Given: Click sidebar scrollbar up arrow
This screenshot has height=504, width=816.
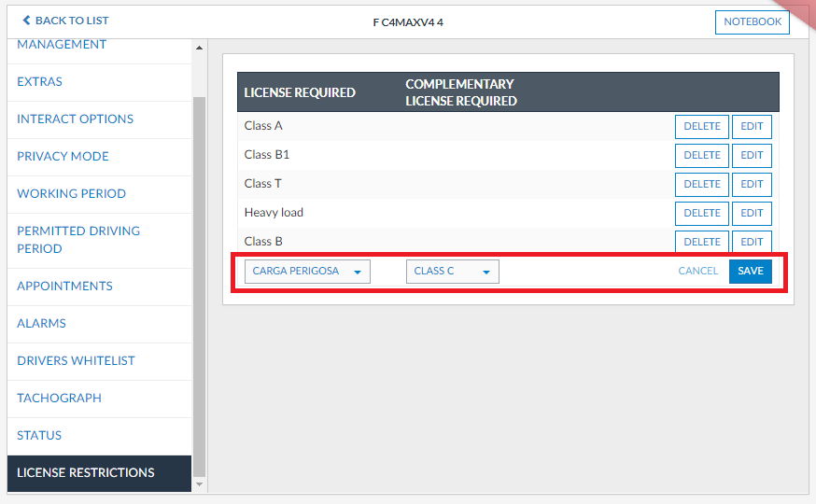Looking at the screenshot, I should click(x=199, y=49).
